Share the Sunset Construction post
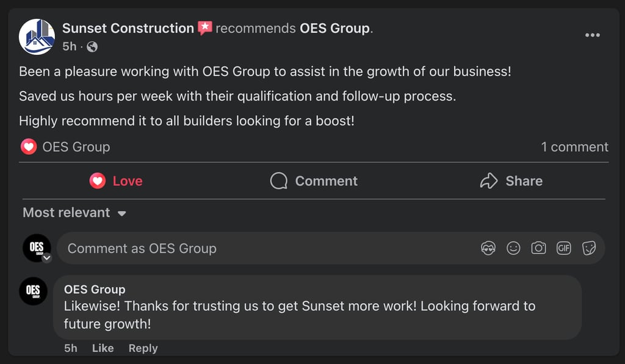Screen dimensions: 625x364 (511, 181)
